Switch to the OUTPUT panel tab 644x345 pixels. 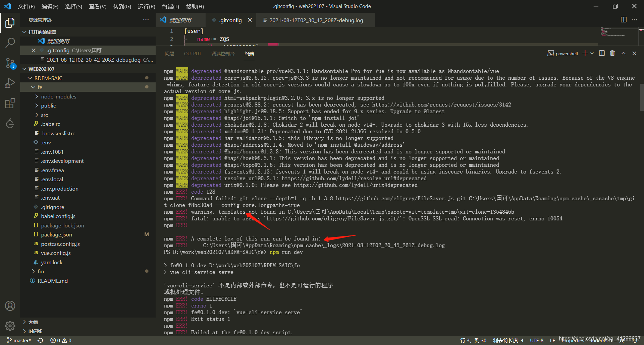tap(193, 54)
